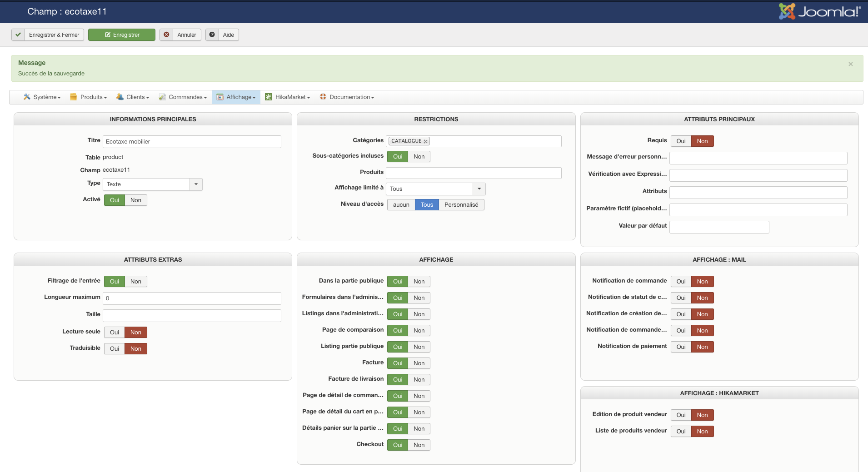
Task: Click the Système tools icon
Action: click(27, 97)
